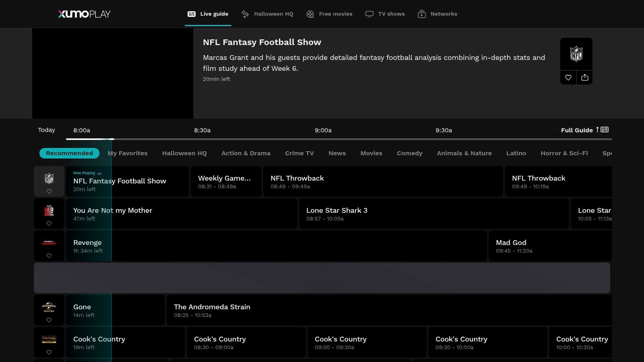644x362 pixels.
Task: Share the NFL Fantasy Football Show
Action: pyautogui.click(x=584, y=78)
